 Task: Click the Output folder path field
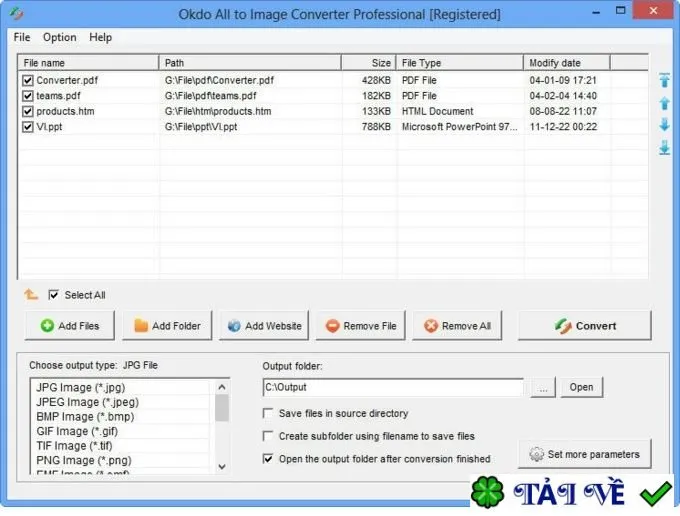pos(393,387)
